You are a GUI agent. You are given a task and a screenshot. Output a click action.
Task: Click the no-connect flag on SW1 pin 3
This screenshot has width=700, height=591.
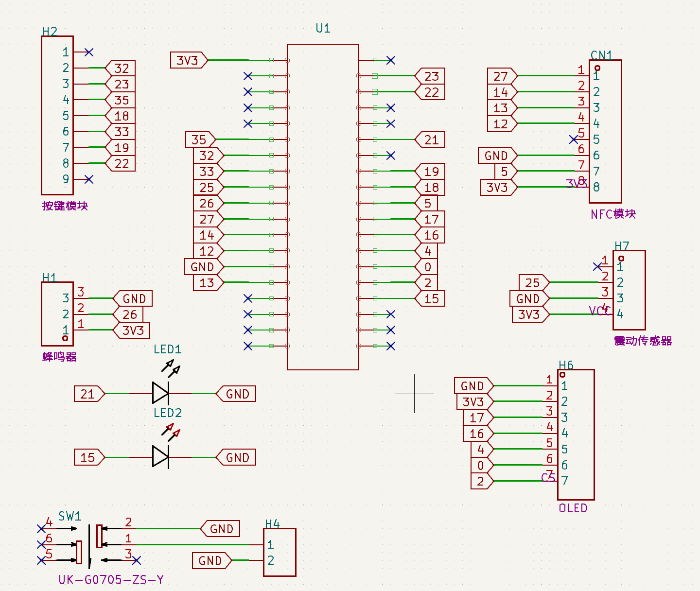(137, 560)
